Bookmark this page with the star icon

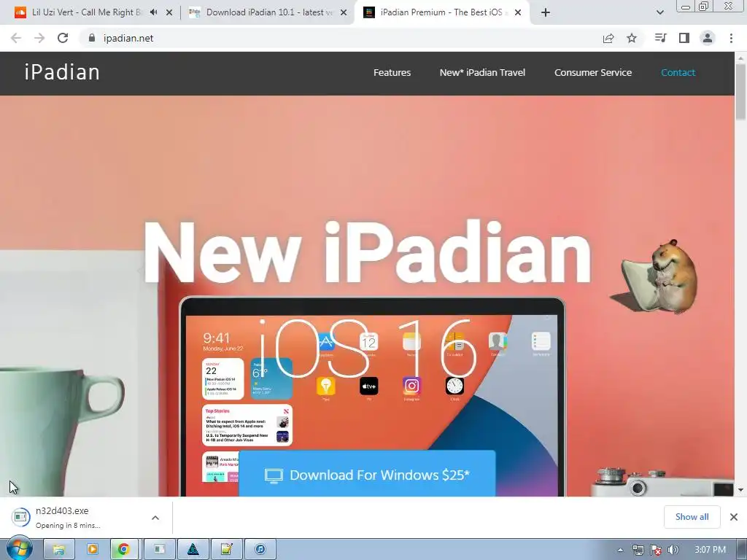(632, 38)
